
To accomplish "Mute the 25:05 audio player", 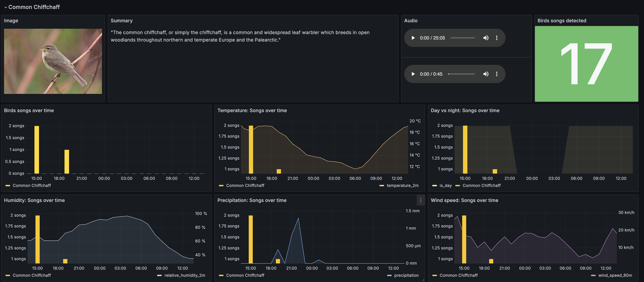I will point(485,38).
